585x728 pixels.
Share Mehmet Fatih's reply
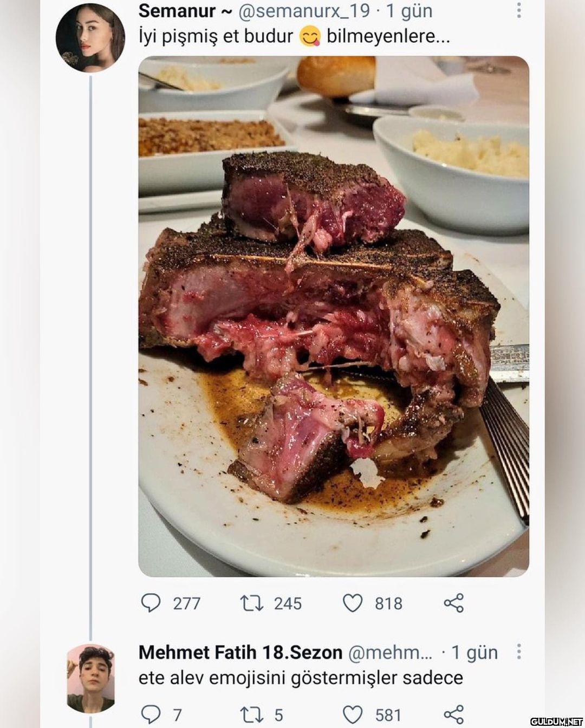click(453, 714)
